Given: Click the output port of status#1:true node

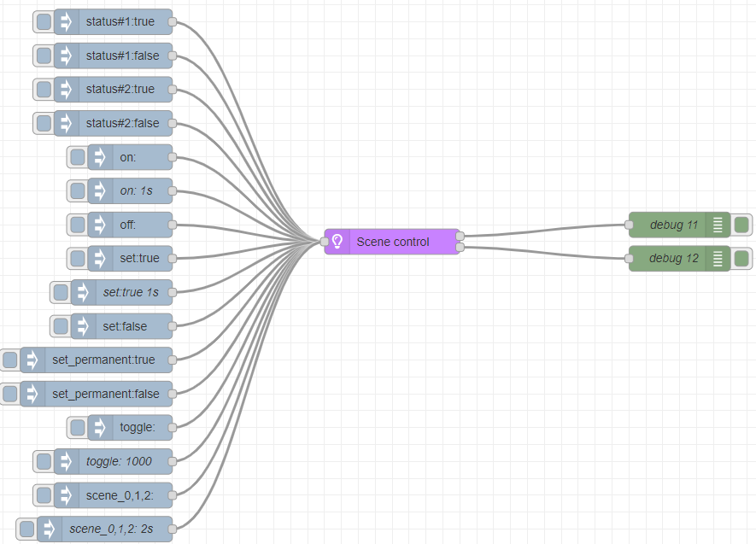Looking at the screenshot, I should click(172, 21).
